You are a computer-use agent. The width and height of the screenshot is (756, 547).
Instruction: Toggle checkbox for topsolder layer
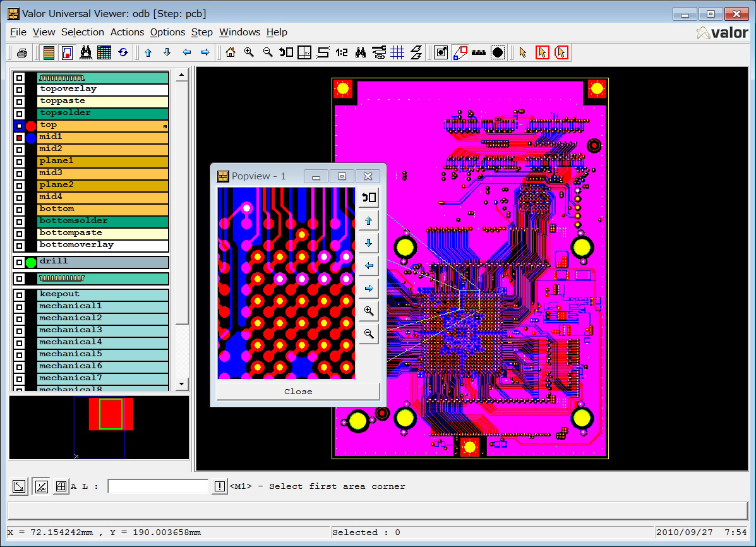(20, 114)
